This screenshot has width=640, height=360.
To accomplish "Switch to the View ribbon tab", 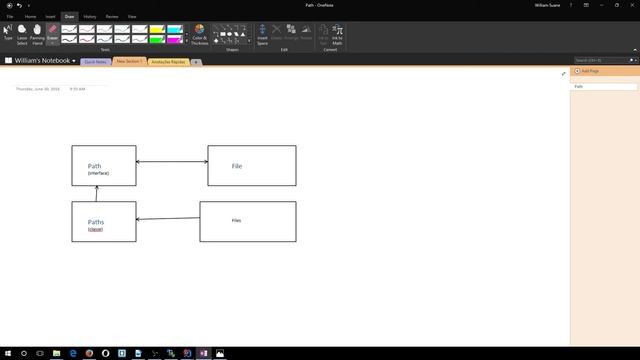I will [x=132, y=17].
